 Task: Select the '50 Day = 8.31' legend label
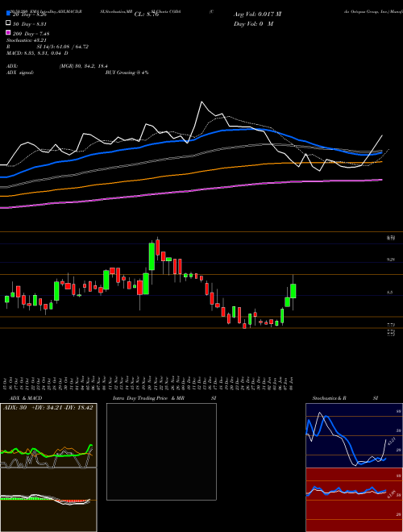pos(29,24)
